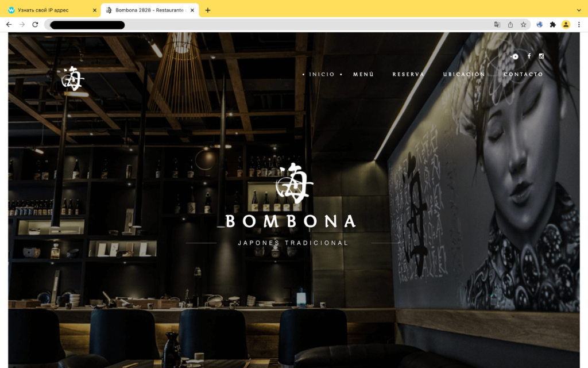Open a new tab
Viewport: 588px width, 368px height.
[x=208, y=10]
